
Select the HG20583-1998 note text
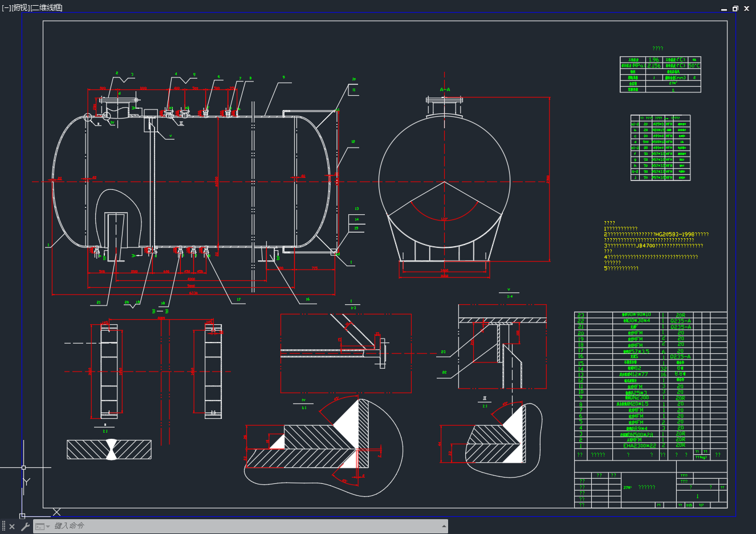tap(674, 234)
